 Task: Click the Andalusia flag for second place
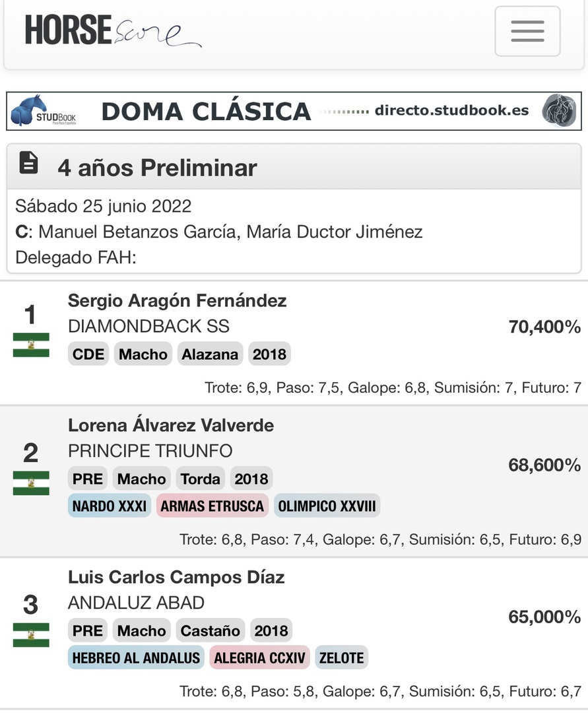(31, 483)
